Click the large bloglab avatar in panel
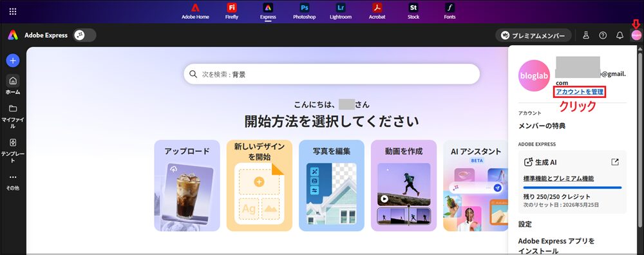Image resolution: width=644 pixels, height=255 pixels. [x=535, y=75]
